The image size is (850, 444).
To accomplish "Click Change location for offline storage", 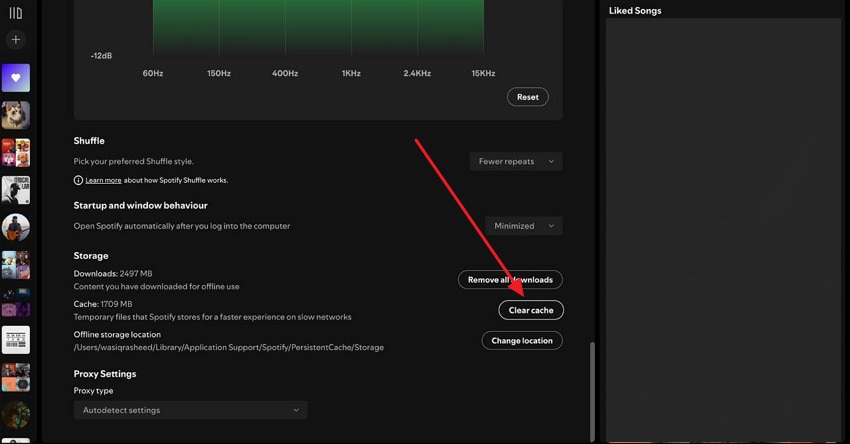I will pos(522,340).
